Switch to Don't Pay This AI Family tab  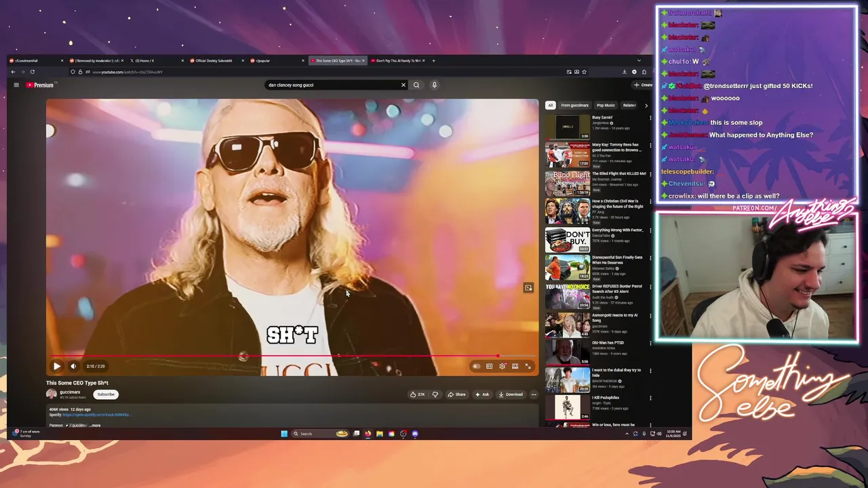(399, 60)
